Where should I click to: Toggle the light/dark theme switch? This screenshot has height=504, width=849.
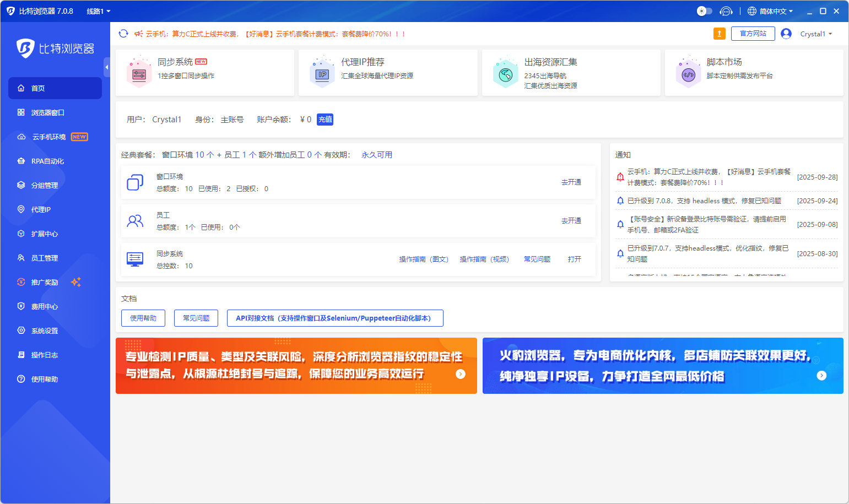coord(704,11)
